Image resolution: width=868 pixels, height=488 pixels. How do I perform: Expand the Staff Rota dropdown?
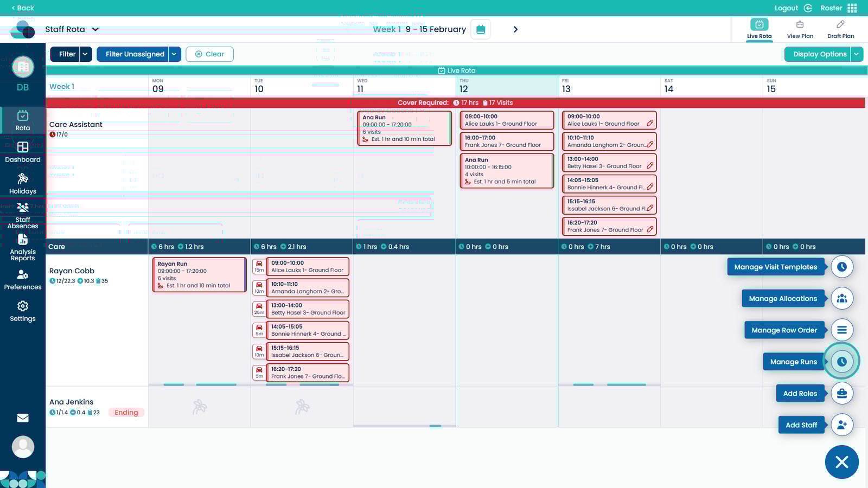tap(95, 29)
